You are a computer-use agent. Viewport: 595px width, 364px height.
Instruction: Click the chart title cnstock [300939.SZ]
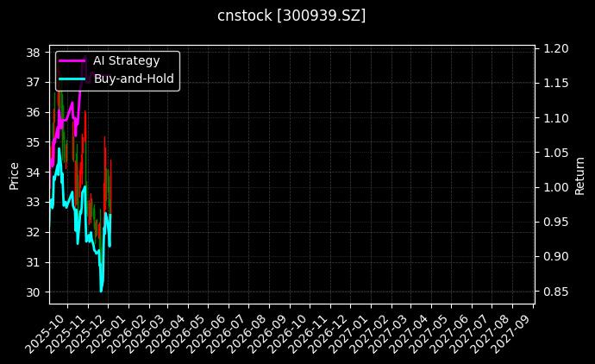tap(297, 16)
